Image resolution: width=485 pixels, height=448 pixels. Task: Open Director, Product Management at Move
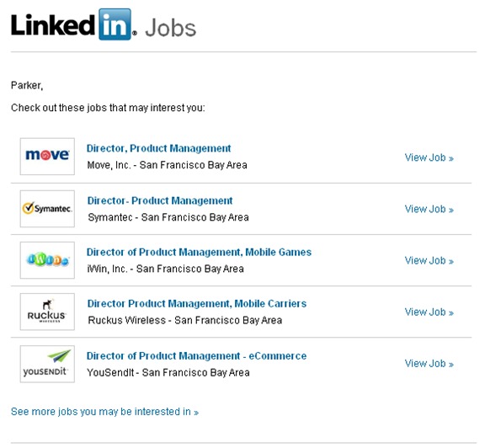[x=158, y=148]
